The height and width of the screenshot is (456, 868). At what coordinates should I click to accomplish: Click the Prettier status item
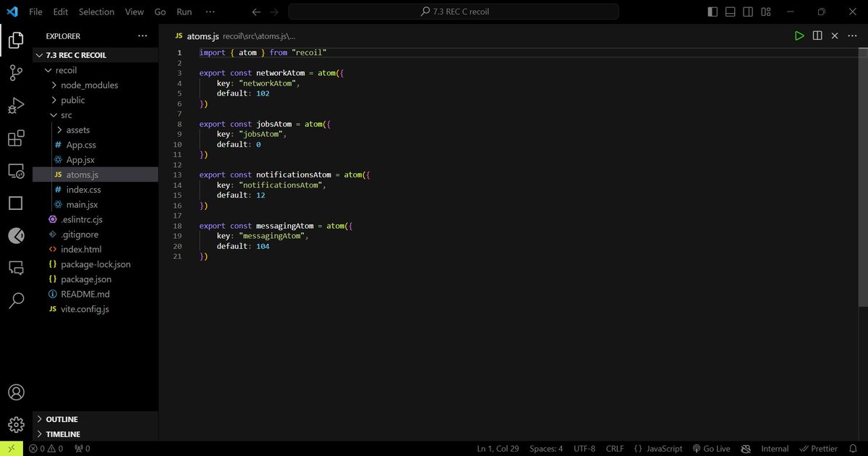coord(819,449)
